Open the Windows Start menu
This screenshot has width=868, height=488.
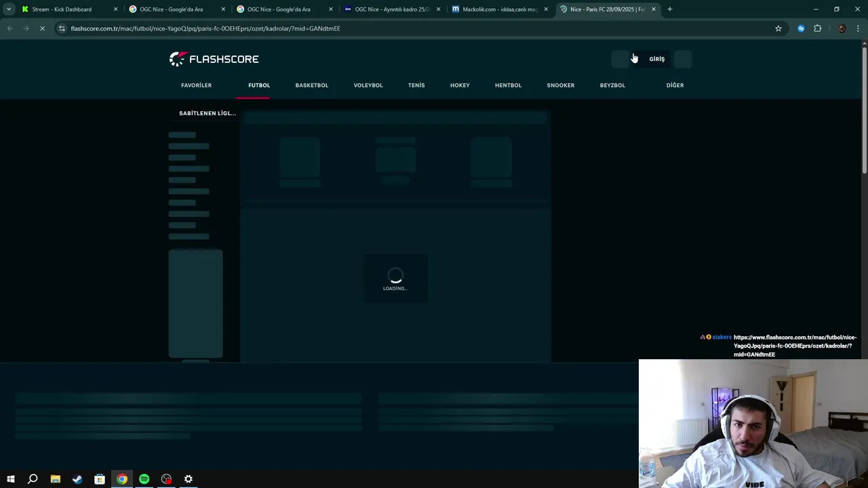point(10,479)
